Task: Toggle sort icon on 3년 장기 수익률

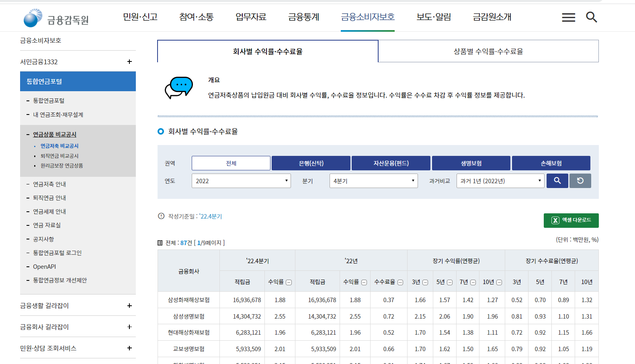Action: (425, 282)
